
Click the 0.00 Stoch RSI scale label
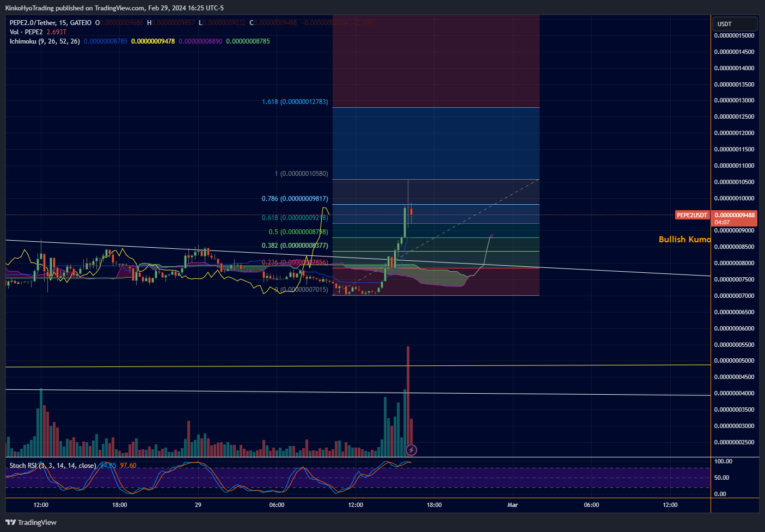pyautogui.click(x=720, y=494)
